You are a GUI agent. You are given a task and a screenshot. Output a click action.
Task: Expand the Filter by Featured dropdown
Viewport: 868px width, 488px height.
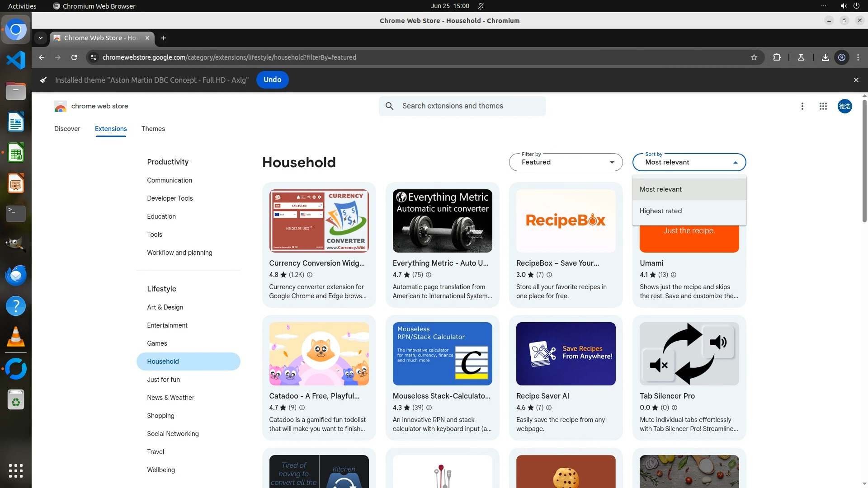click(566, 162)
